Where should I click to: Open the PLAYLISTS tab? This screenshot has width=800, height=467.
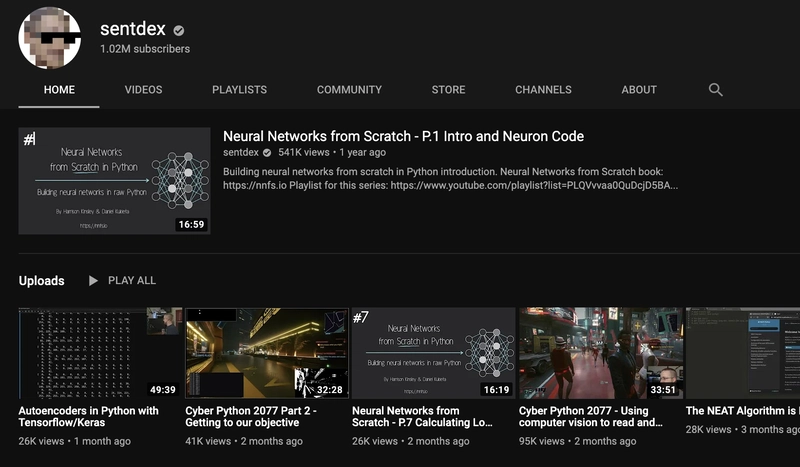click(239, 90)
